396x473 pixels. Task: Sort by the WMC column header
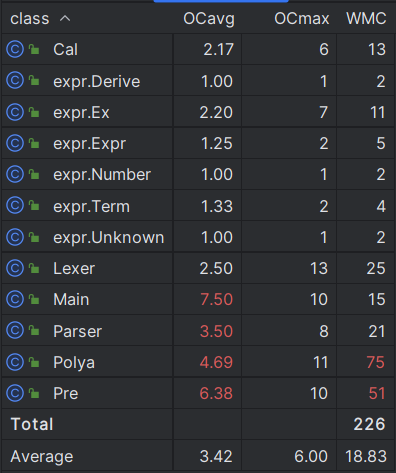[366, 19]
